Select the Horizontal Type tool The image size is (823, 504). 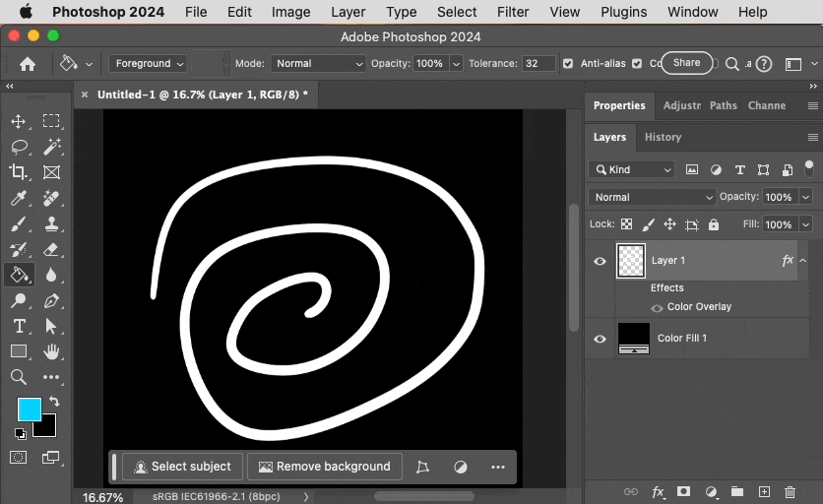20,326
